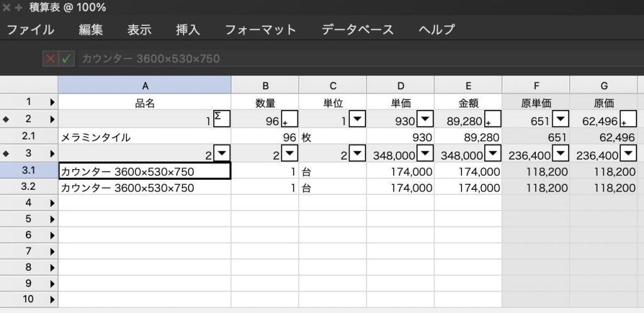Open the dropdown arrow in cell C2

(x=357, y=119)
